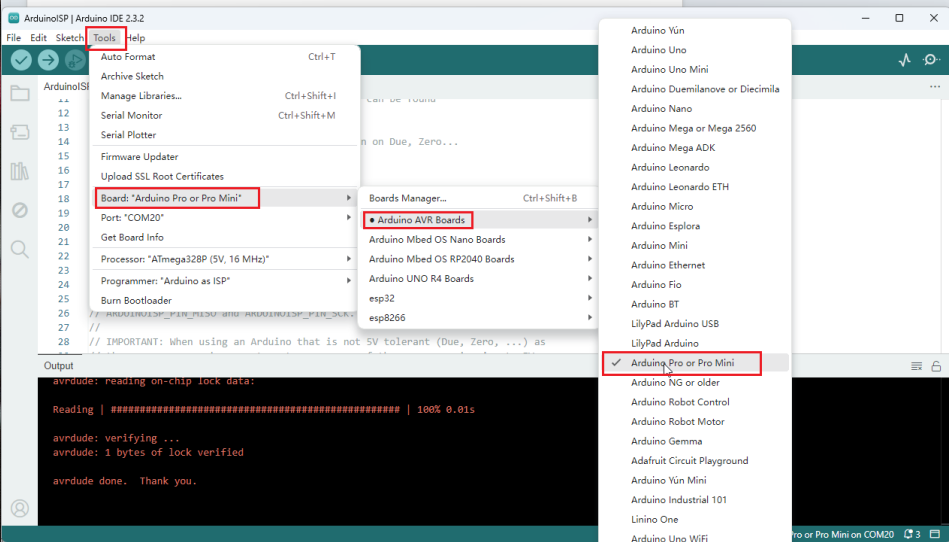Click Boards Manager... in the Board submenu
949x542 pixels.
408,198
